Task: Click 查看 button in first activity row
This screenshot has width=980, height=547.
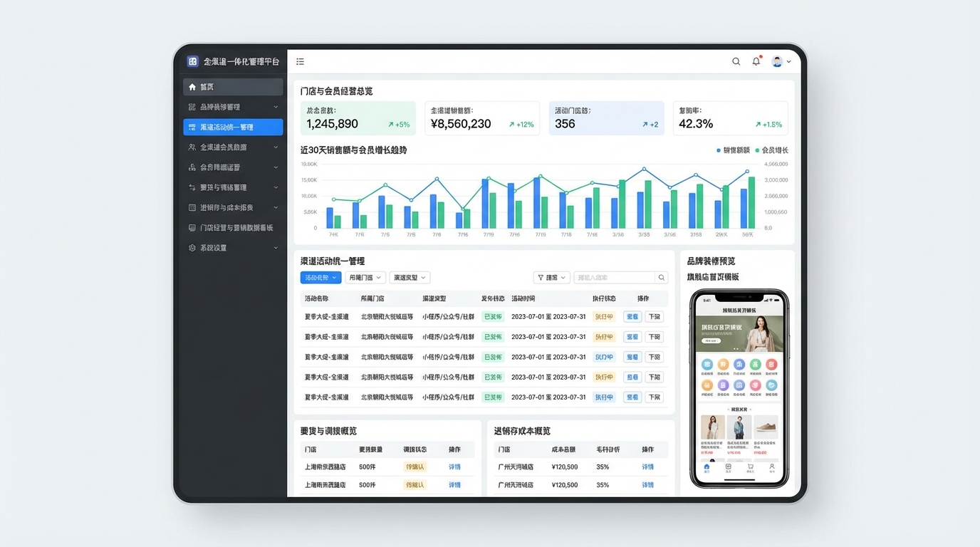Action: tap(632, 317)
